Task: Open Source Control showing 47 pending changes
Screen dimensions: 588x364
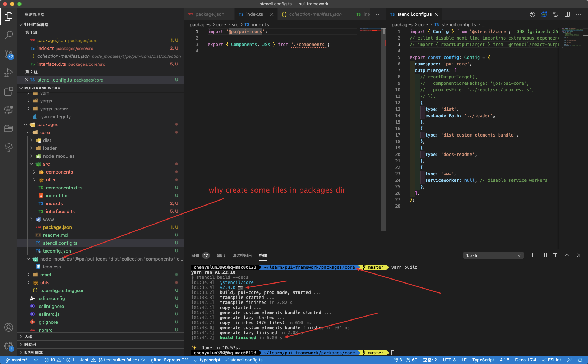Action: click(x=9, y=54)
